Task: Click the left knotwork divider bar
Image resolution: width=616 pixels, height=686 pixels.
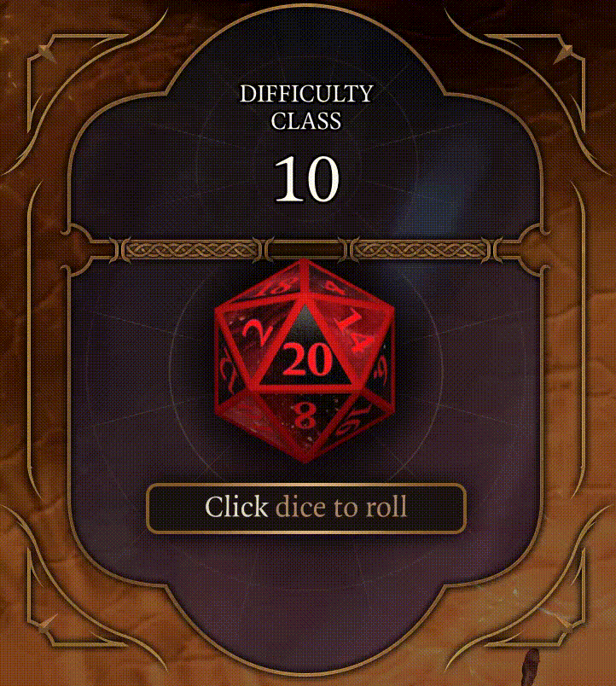Action: (x=189, y=251)
